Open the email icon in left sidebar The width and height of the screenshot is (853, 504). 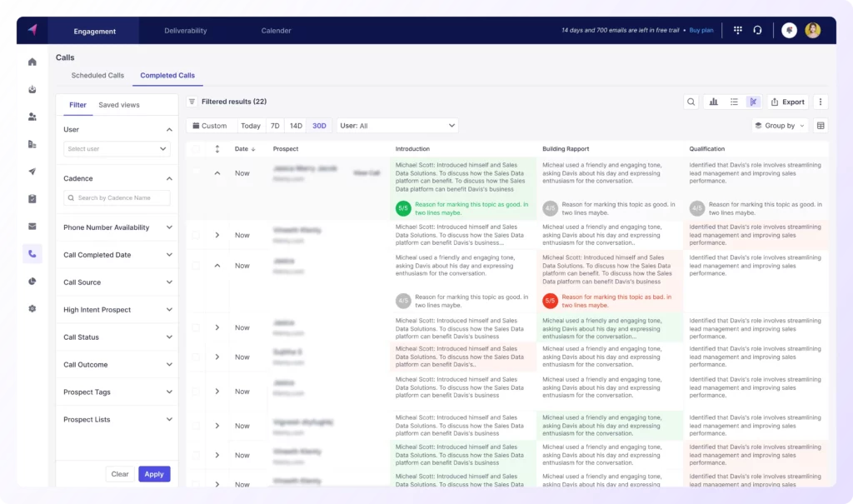click(x=32, y=226)
